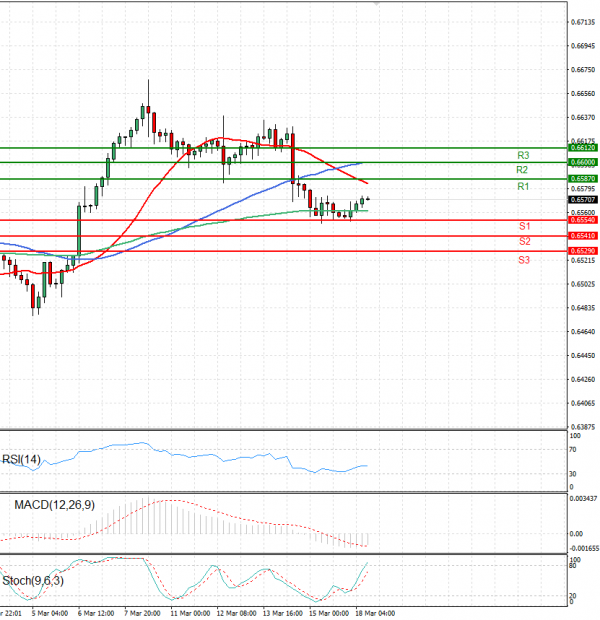This screenshot has height=620, width=600.
Task: Click the S1 support label
Action: [524, 226]
